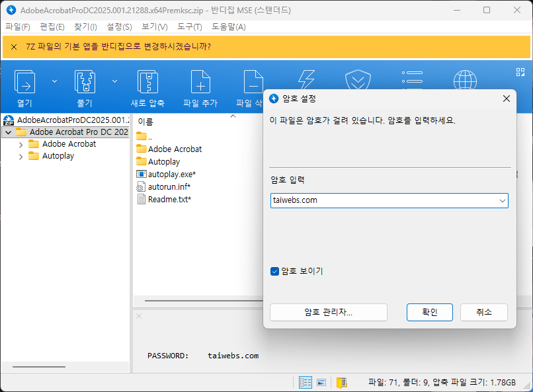Expand the Open (열기) dropdown arrow
Screen dimensions: 533x392
(x=54, y=81)
